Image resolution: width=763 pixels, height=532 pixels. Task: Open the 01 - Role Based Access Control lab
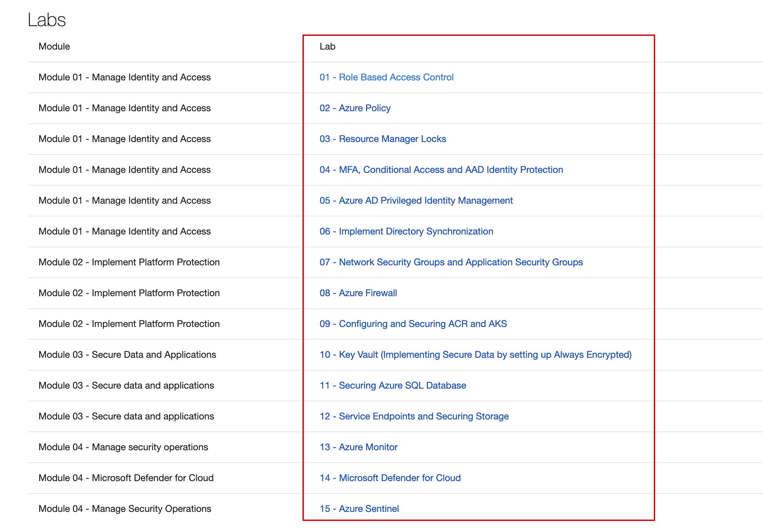point(387,77)
